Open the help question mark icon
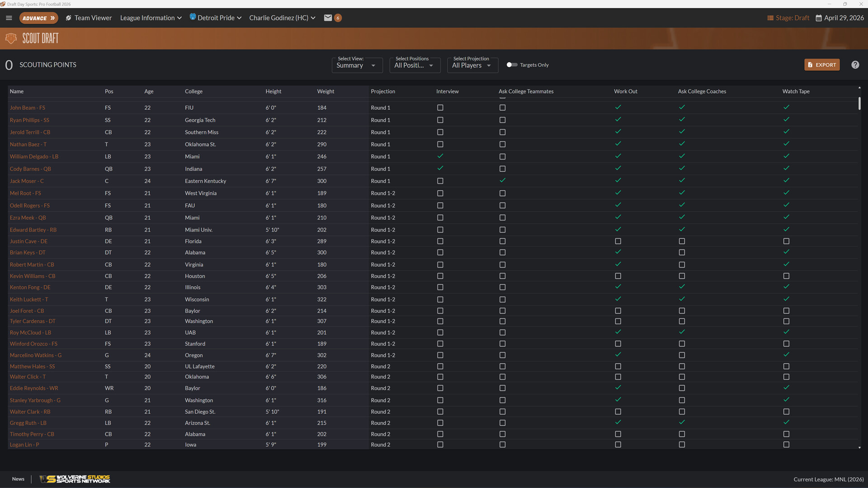This screenshot has height=488, width=868. click(x=855, y=65)
